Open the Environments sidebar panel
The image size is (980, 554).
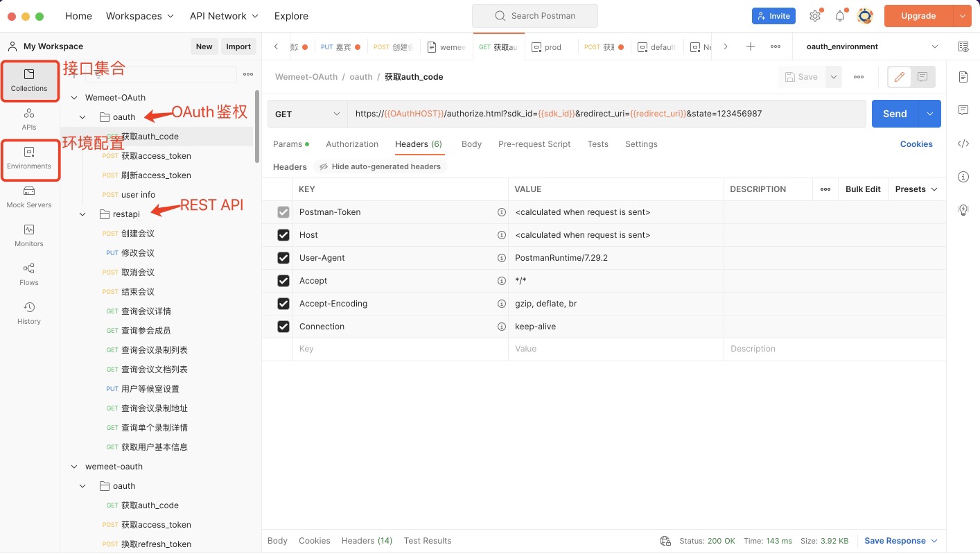[x=29, y=158]
